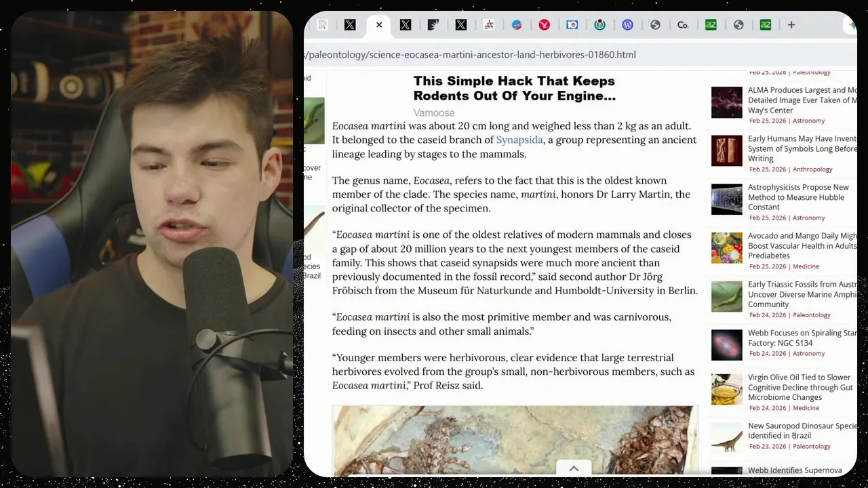Switch to the WordPress tab
868x488 pixels.
[x=627, y=25]
